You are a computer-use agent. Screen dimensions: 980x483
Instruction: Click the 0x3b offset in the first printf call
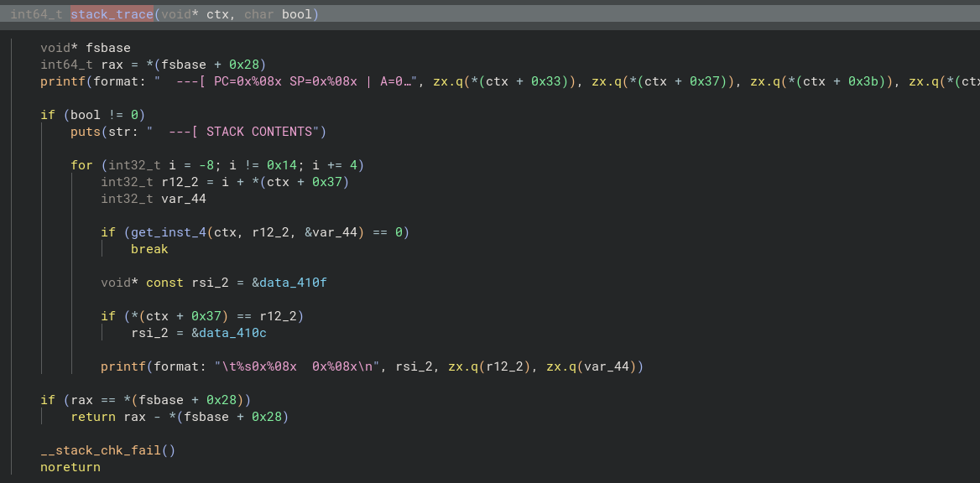(x=863, y=81)
